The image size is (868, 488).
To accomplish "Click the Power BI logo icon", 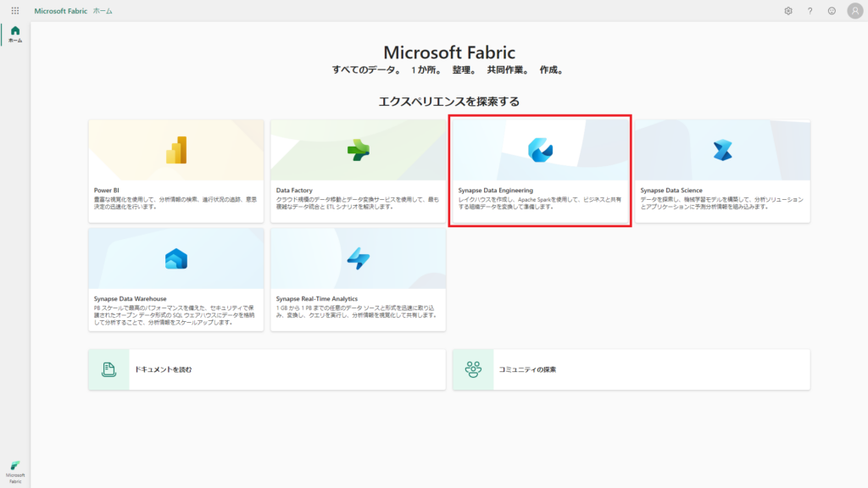I will (x=175, y=150).
